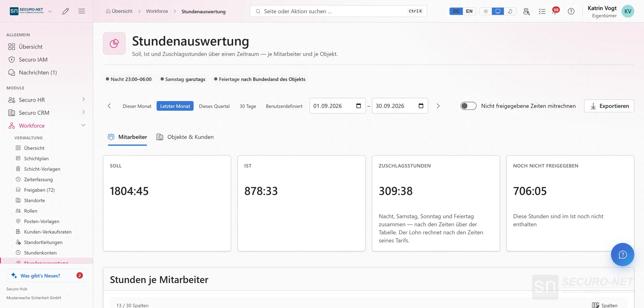
Task: Open calendar picker for end date 30.09.2026
Action: pyautogui.click(x=421, y=106)
